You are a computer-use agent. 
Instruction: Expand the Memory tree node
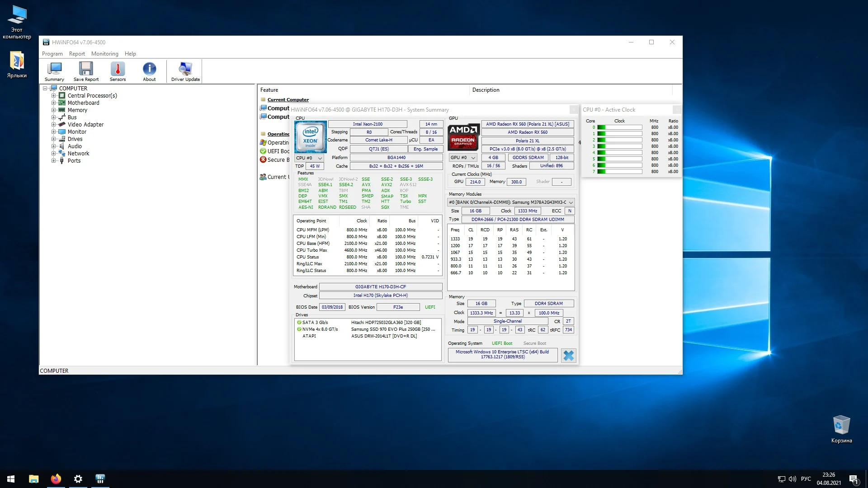[x=53, y=110]
